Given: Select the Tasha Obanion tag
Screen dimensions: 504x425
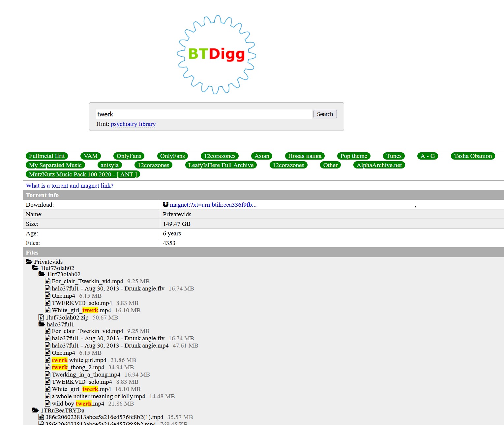Looking at the screenshot, I should click(x=473, y=156).
